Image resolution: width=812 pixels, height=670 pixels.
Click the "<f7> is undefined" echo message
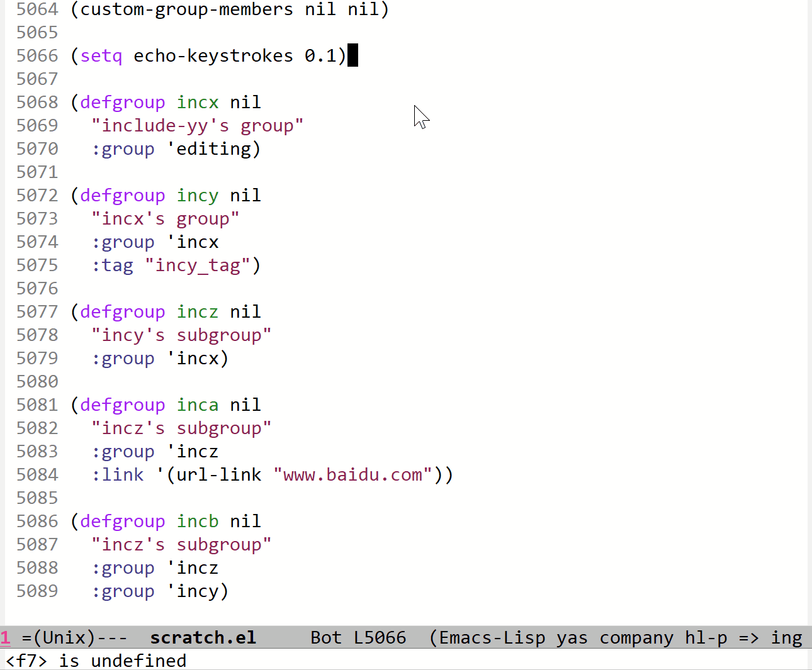point(94,660)
